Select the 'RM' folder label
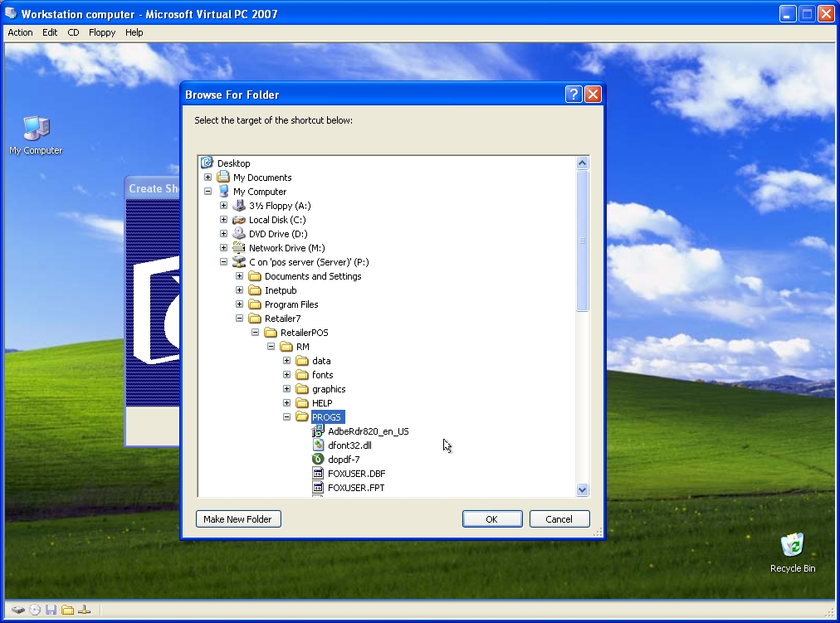Viewport: 840px width, 623px height. click(303, 346)
